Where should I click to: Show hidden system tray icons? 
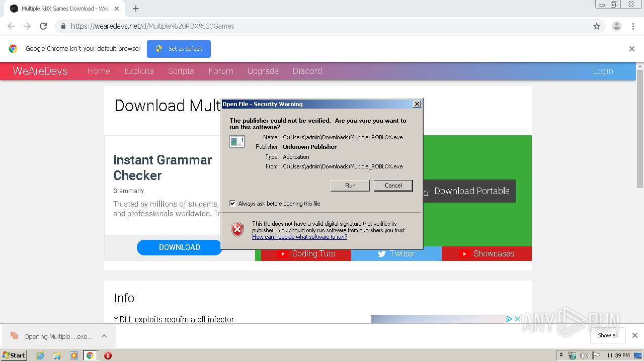pos(561,355)
